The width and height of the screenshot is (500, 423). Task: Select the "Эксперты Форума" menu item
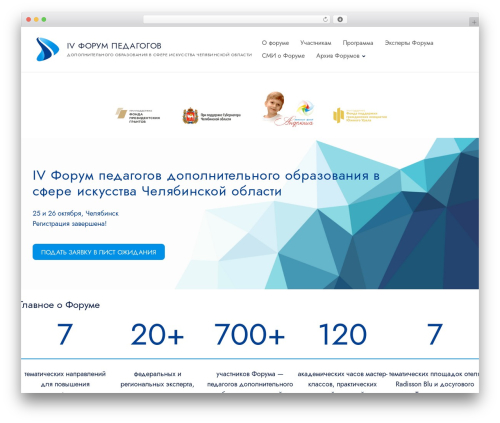coord(409,43)
